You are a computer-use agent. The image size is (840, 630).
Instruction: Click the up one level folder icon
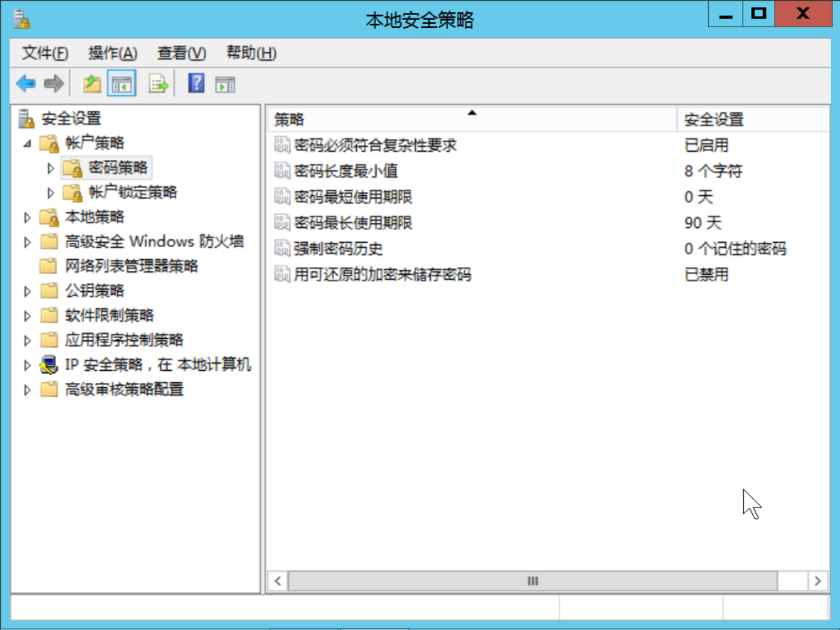pos(91,83)
